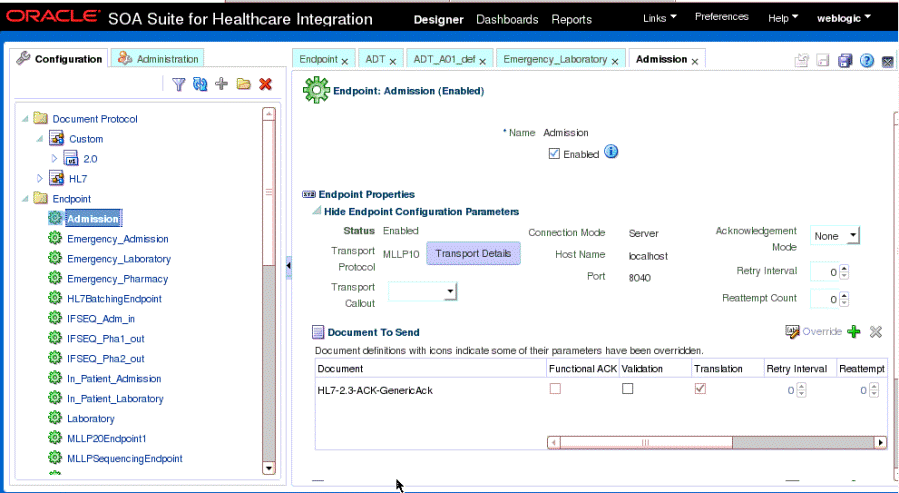Screen dimensions: 899x493
Task: Click the blue help question mark icon
Action: [866, 61]
